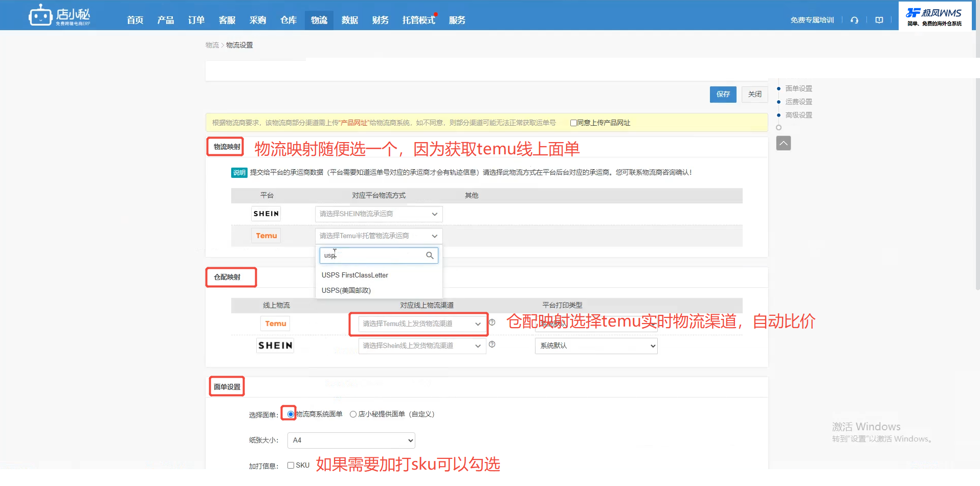Open 托管模式 menu
The width and height of the screenshot is (980, 486).
pyautogui.click(x=418, y=20)
